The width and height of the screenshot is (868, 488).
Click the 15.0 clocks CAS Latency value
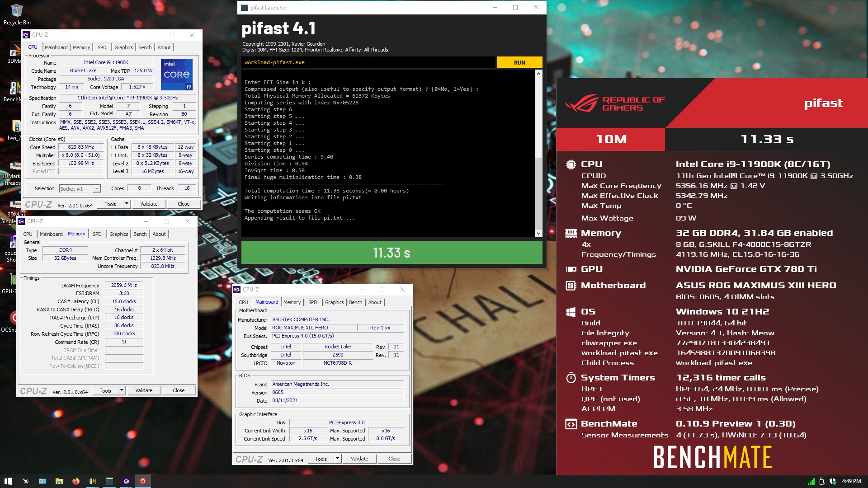click(124, 301)
